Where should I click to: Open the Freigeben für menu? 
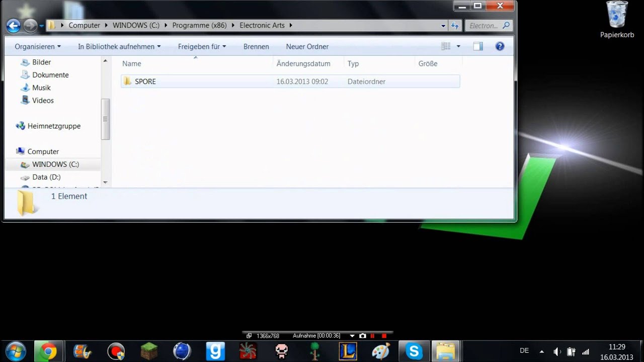coord(202,46)
